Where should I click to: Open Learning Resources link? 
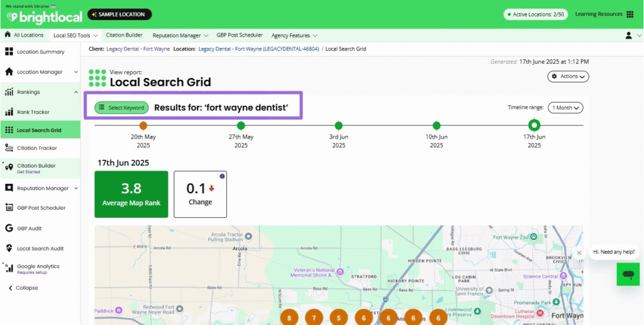click(x=599, y=14)
